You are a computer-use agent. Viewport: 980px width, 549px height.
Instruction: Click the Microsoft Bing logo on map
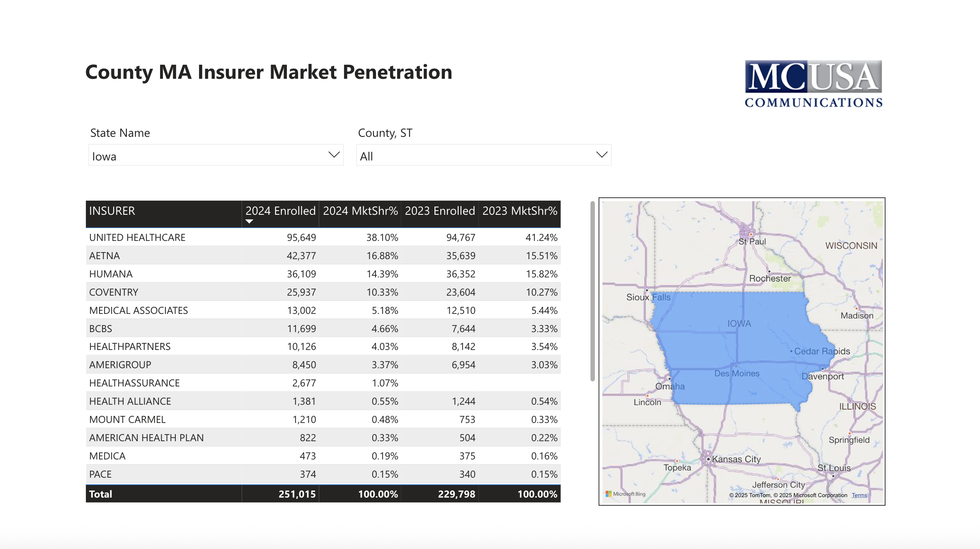click(x=626, y=494)
